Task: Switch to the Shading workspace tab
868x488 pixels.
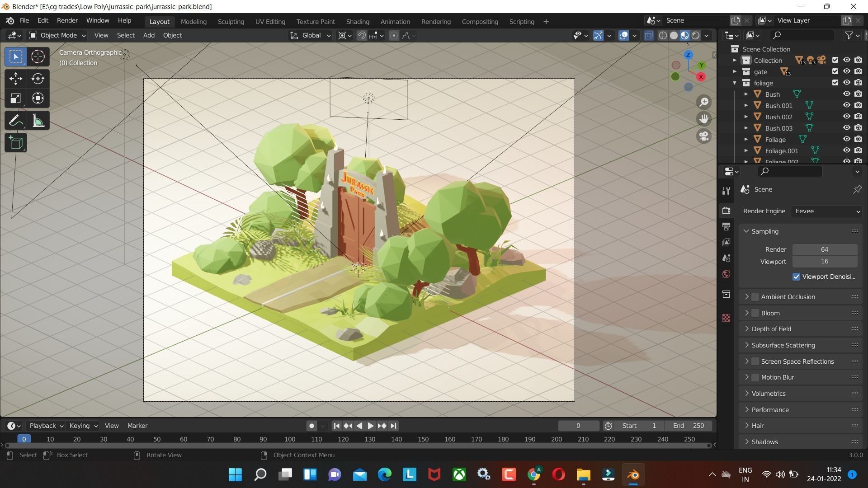Action: click(358, 22)
